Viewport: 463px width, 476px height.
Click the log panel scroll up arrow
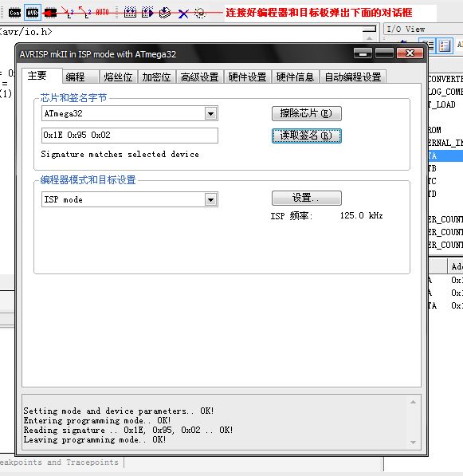click(x=413, y=402)
